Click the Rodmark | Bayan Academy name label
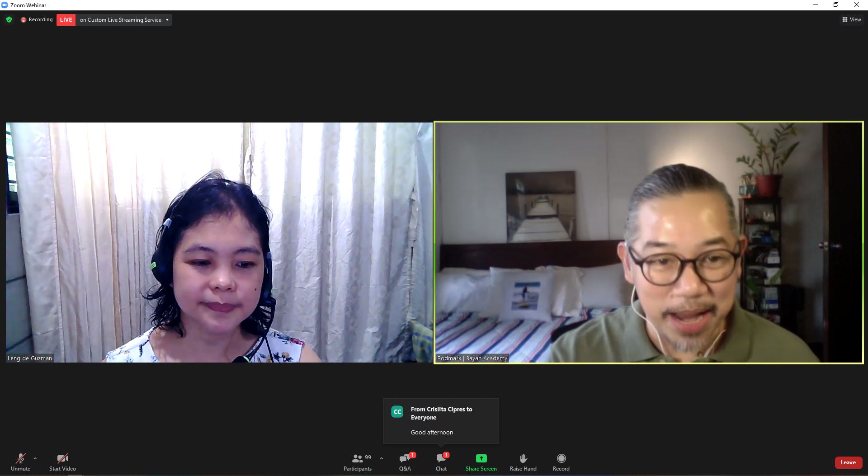The width and height of the screenshot is (868, 476). pyautogui.click(x=472, y=358)
